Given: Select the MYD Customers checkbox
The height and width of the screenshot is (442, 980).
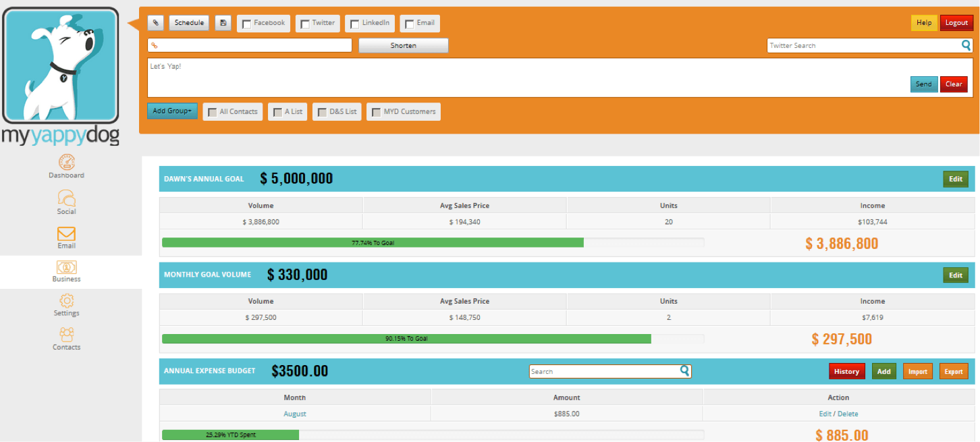Looking at the screenshot, I should click(376, 112).
